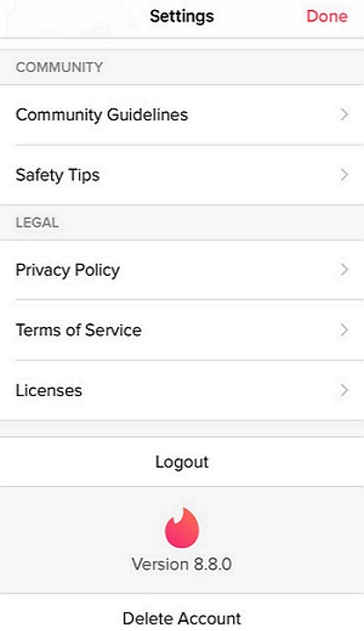Screen dimensions: 364x631
Task: Click the Version 8.8.0 label
Action: [182, 565]
